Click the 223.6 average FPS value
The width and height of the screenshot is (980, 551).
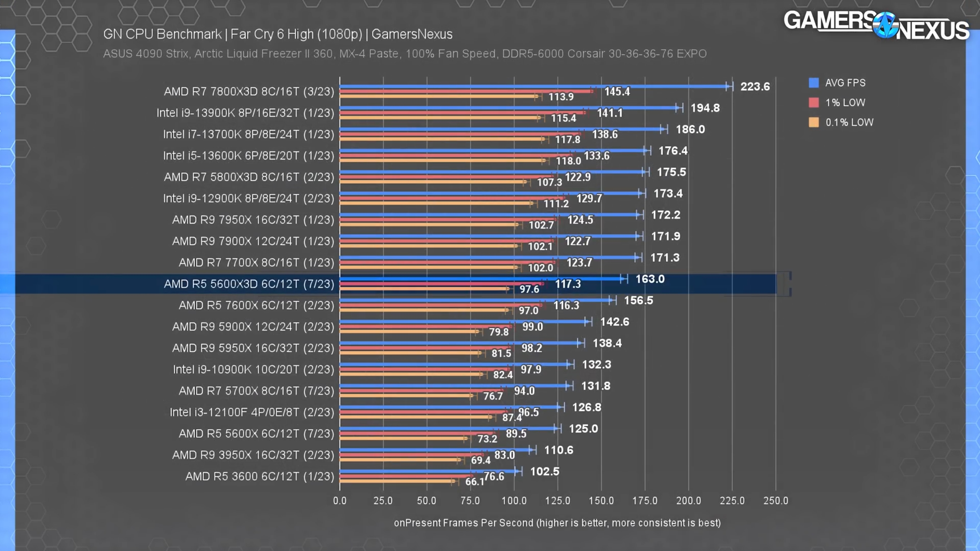[x=755, y=86]
